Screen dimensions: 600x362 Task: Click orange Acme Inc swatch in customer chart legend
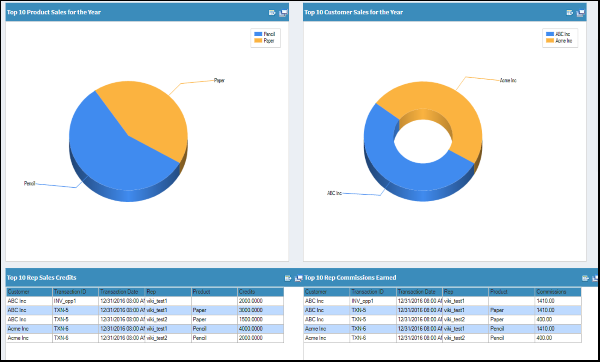550,41
